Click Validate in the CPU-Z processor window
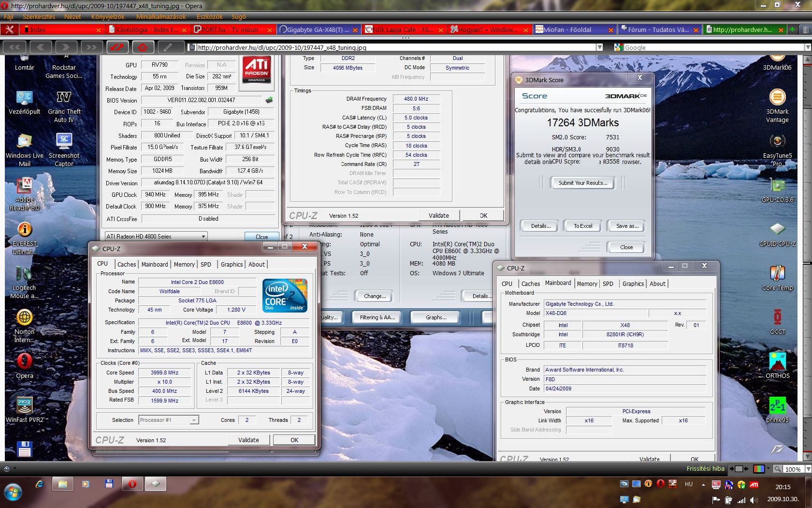This screenshot has height=508, width=812. 248,440
